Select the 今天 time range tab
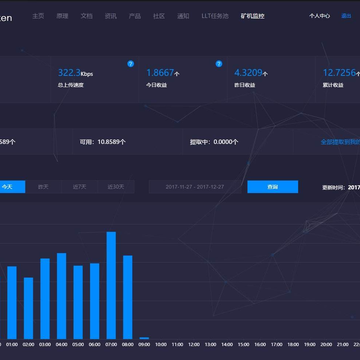This screenshot has width=360, height=360. tap(12, 187)
